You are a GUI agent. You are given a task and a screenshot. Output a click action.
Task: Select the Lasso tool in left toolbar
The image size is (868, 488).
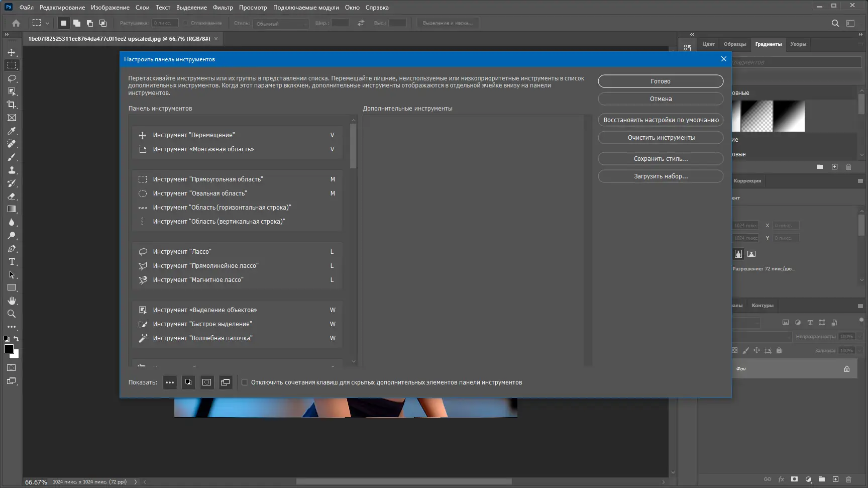[12, 78]
